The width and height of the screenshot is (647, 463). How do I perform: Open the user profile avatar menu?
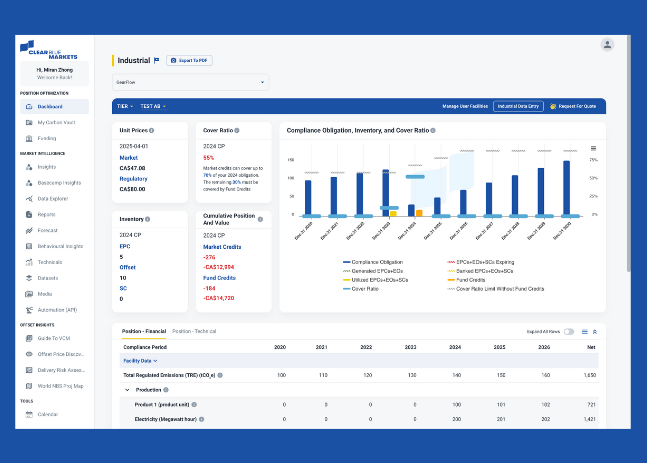click(x=607, y=44)
